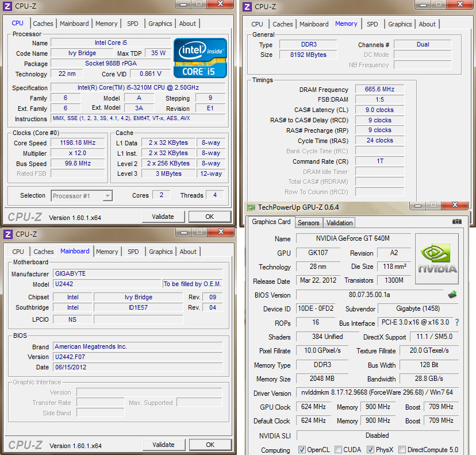Select the GPU-Z Graphics Card tab

pos(271,222)
